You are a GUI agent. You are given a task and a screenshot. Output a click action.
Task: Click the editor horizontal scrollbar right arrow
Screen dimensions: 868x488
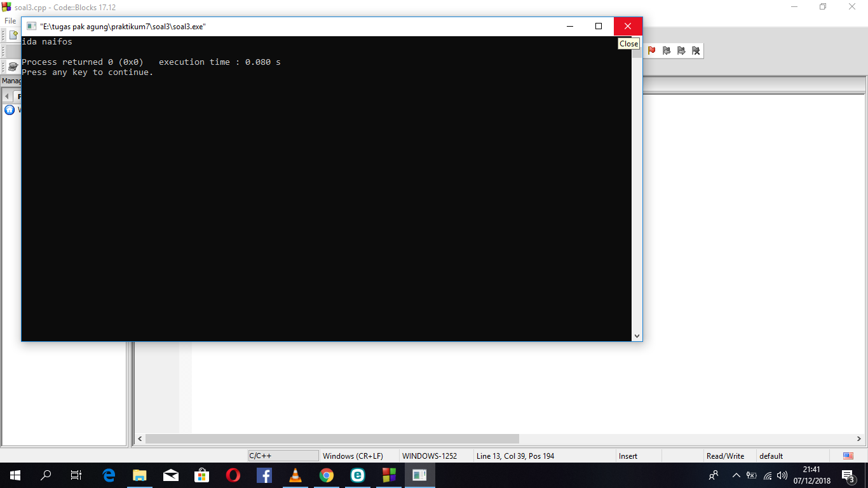pyautogui.click(x=858, y=438)
